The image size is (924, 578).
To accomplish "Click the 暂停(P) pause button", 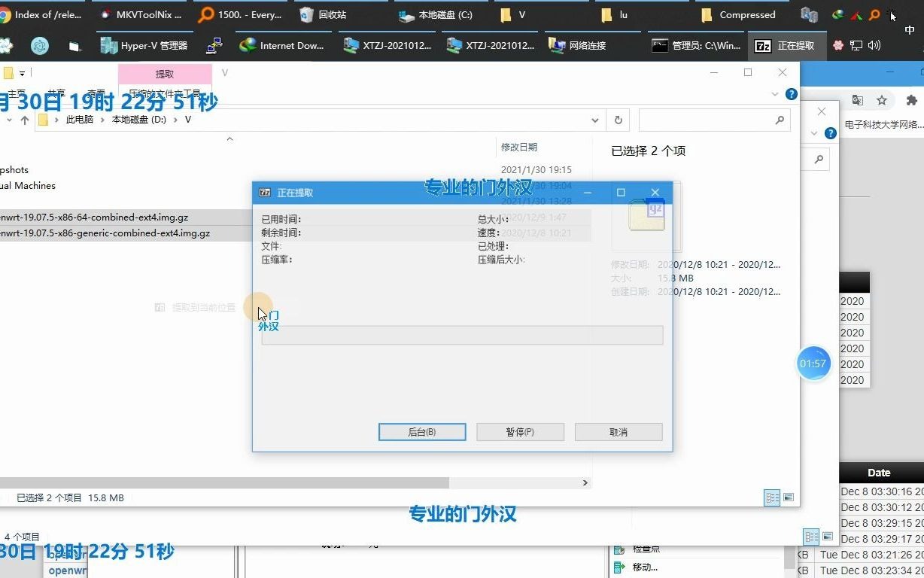I will click(x=520, y=432).
